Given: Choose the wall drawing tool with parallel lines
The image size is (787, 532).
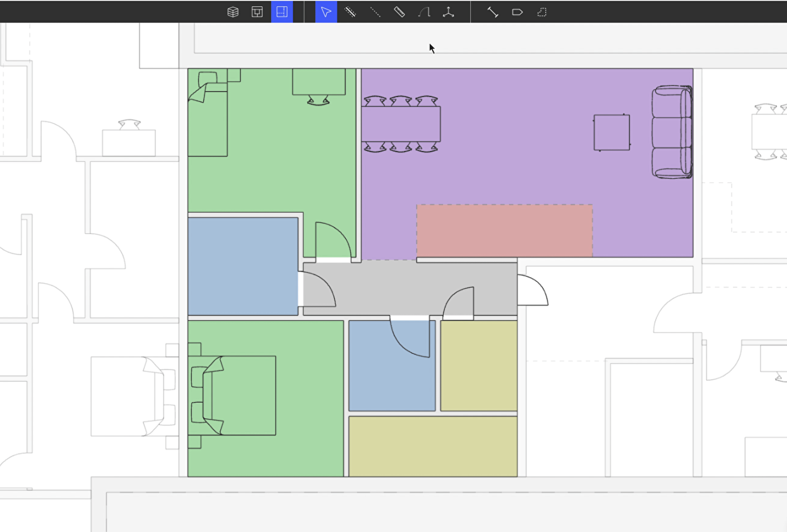Looking at the screenshot, I should 350,12.
